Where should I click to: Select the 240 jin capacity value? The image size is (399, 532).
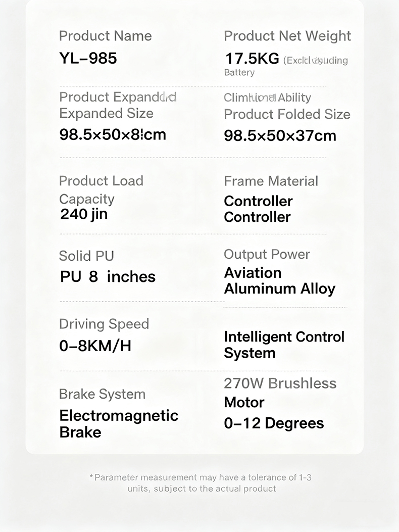[84, 214]
